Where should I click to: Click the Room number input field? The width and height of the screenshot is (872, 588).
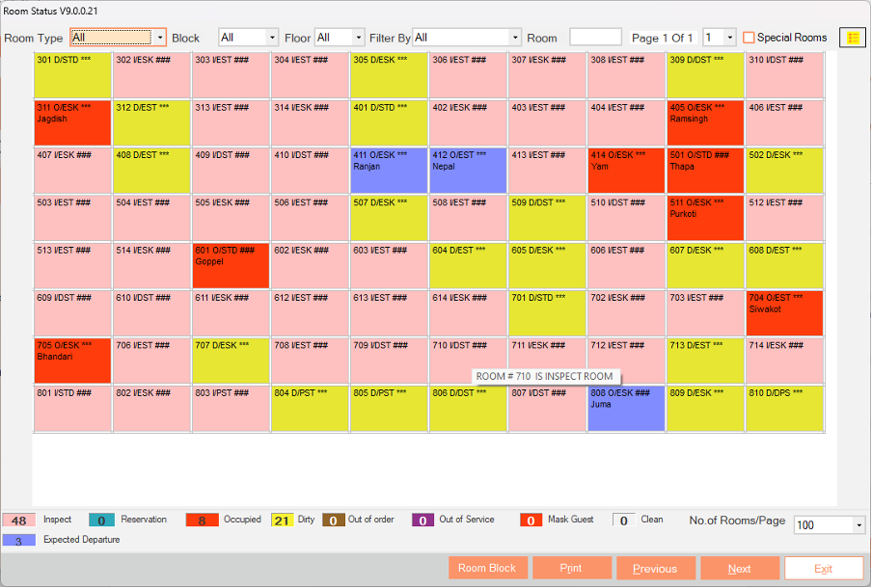point(595,38)
